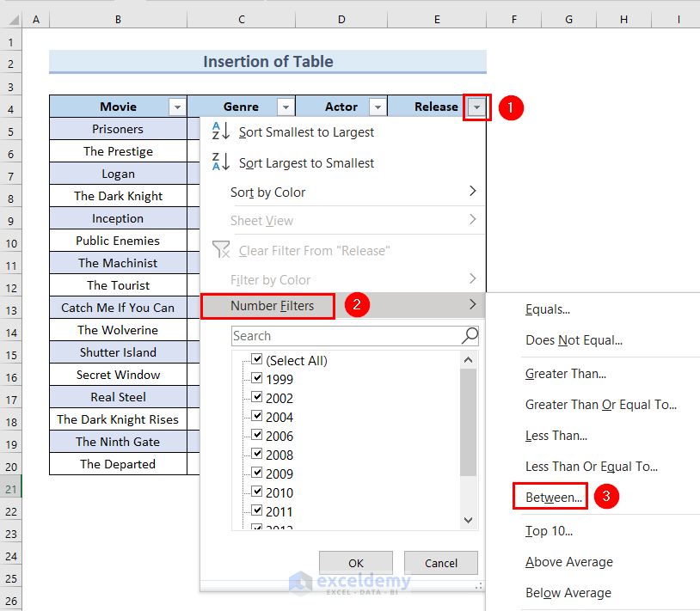The image size is (700, 611).
Task: Open the Release column filter dropdown
Action: (476, 107)
